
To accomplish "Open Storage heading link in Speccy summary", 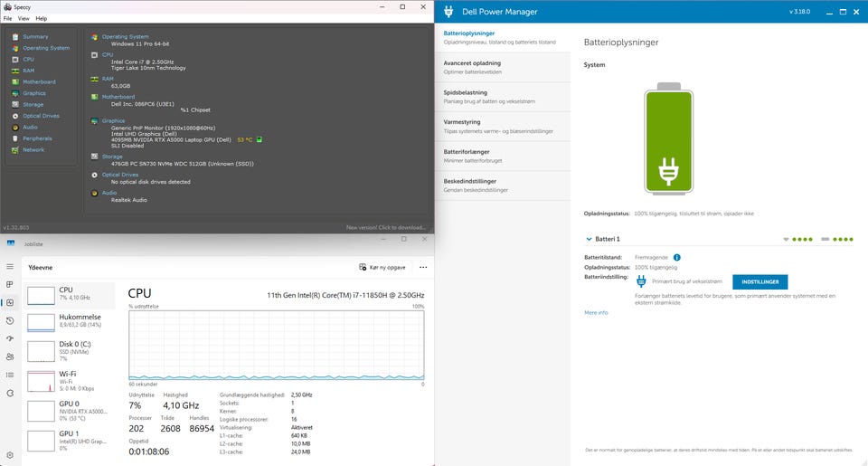I will point(112,157).
